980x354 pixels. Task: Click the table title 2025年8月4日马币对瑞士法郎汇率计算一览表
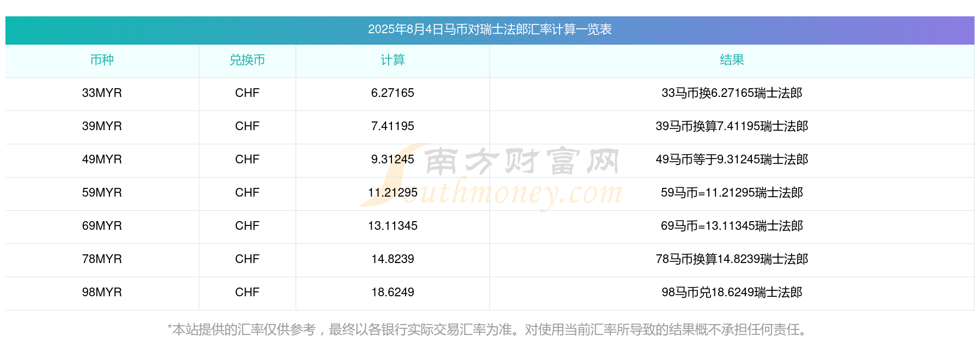[x=489, y=29]
